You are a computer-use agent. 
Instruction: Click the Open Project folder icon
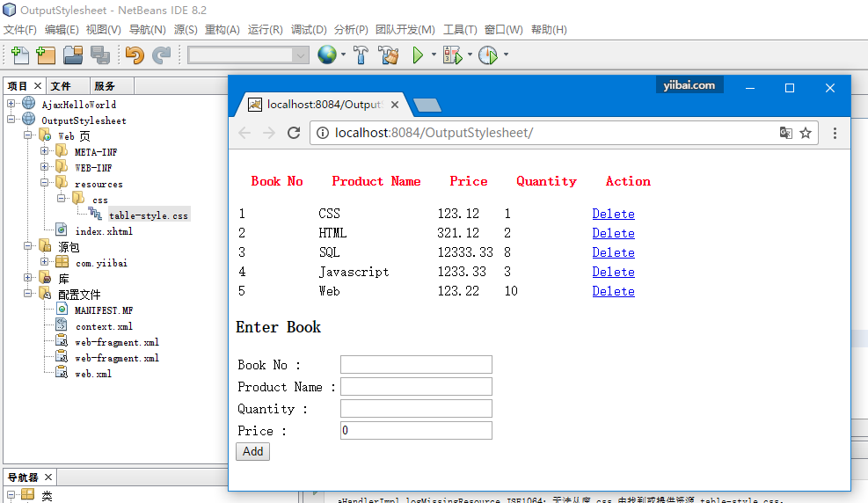pyautogui.click(x=73, y=55)
